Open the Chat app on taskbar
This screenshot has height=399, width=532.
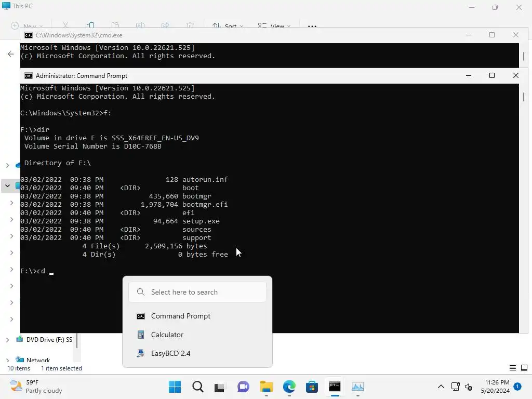[243, 387]
